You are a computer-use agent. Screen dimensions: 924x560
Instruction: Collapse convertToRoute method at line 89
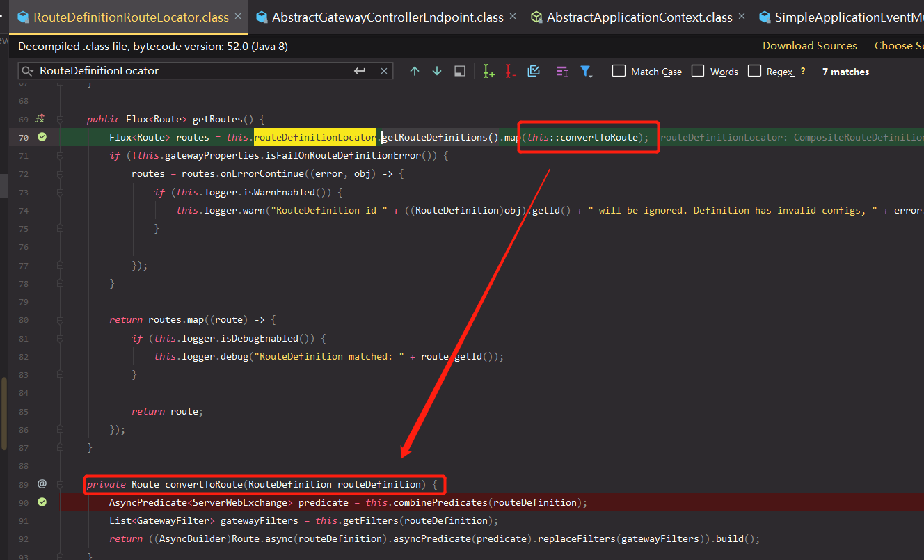tap(61, 483)
